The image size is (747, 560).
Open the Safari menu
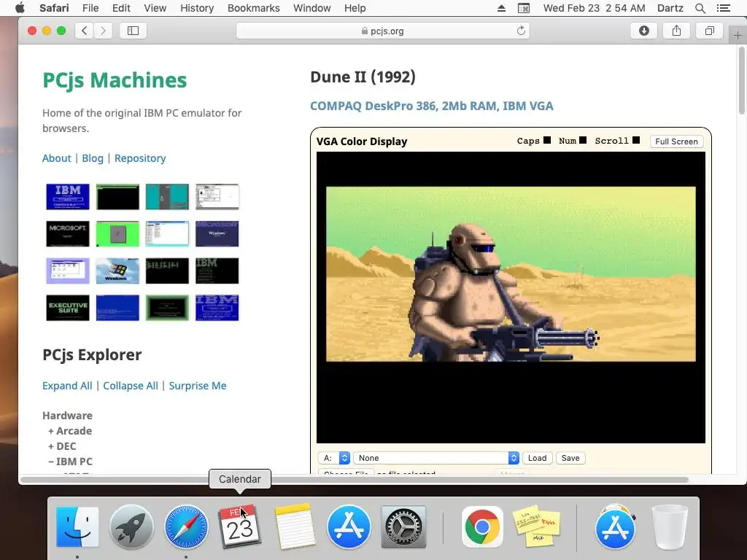coord(54,8)
